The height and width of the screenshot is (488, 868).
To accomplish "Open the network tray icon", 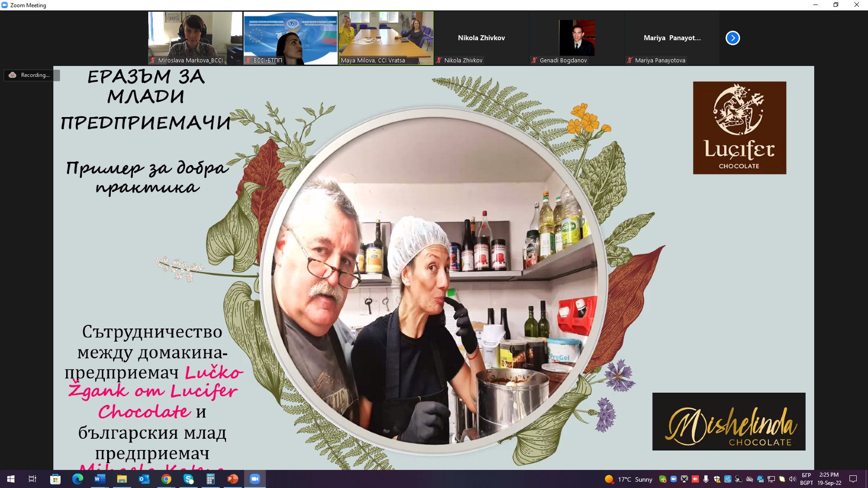I will [771, 479].
